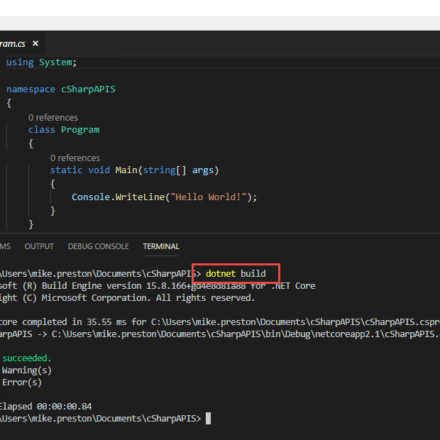Screen dimensions: 440x440
Task: Click 'using System;' line in editor
Action: click(x=41, y=62)
